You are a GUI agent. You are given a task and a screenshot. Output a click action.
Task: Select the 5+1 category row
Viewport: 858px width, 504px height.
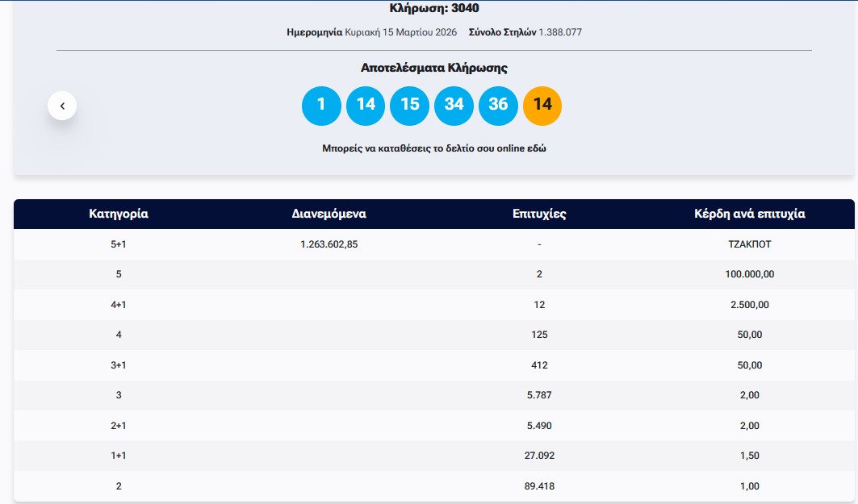coord(119,244)
